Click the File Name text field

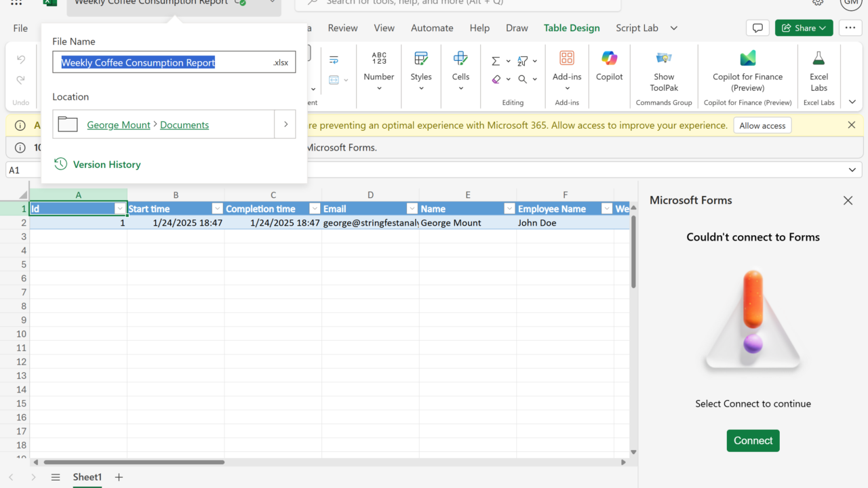pos(163,62)
